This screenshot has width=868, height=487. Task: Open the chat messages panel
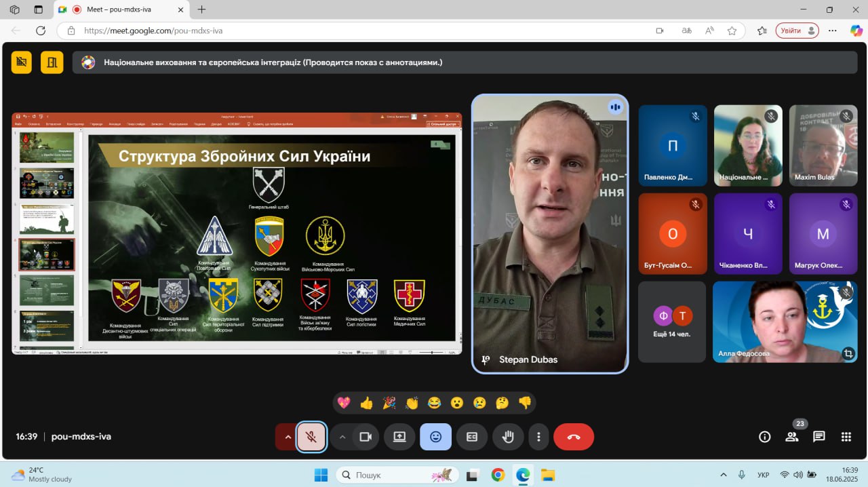click(818, 437)
